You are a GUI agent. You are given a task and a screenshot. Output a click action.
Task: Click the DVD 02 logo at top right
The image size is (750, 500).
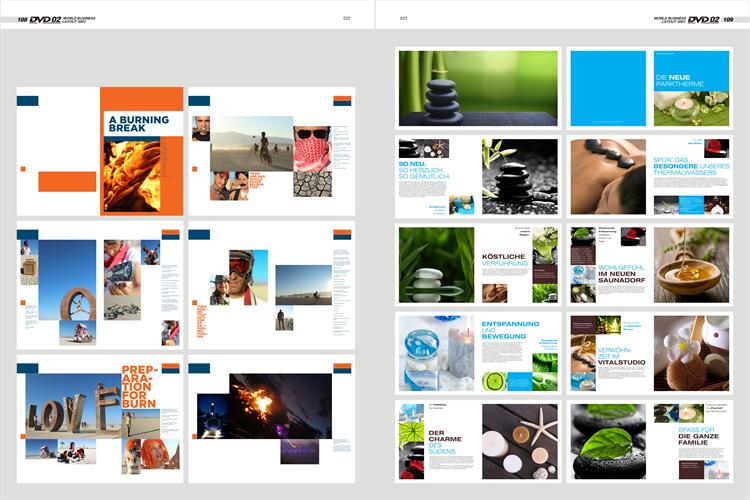pos(704,19)
